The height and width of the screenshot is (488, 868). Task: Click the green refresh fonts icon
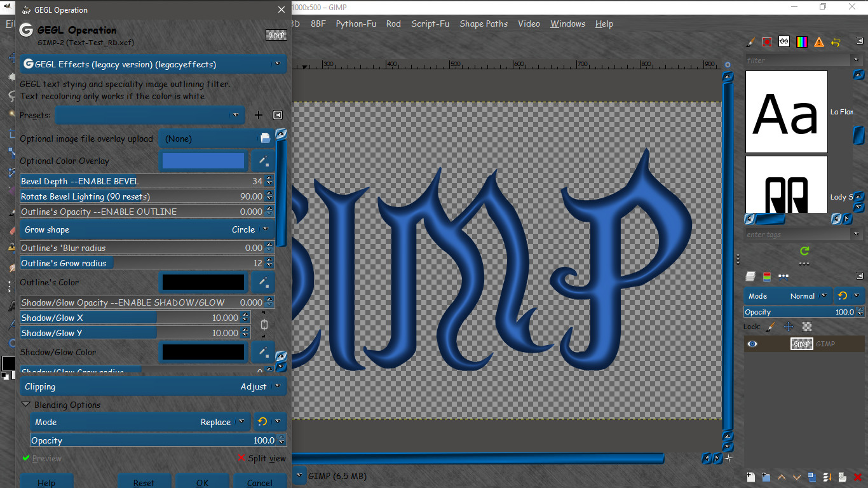[804, 251]
